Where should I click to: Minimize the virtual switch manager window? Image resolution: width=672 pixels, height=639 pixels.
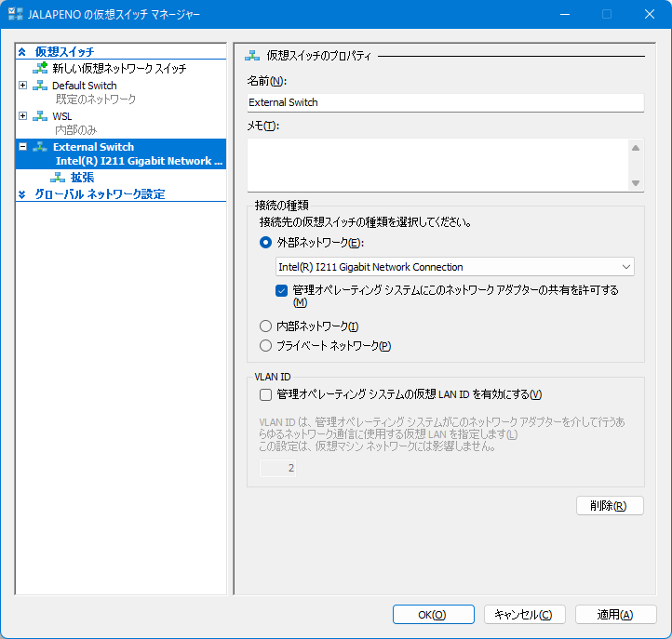coord(565,14)
